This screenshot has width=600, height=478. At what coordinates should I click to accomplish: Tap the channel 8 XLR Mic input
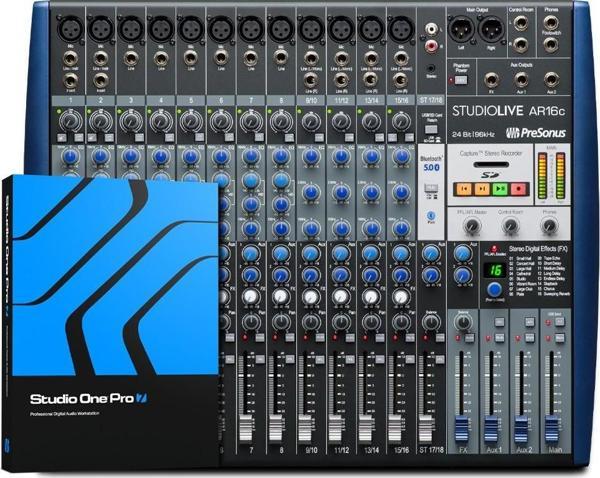pos(281,29)
